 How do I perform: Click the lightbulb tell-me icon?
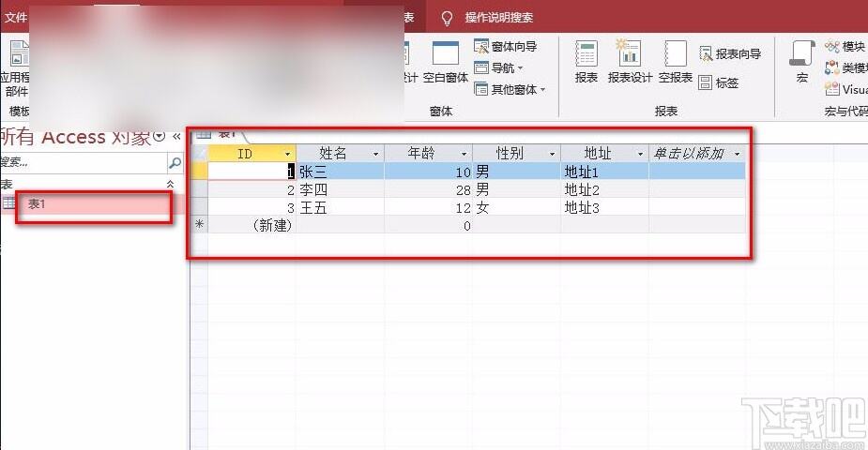(447, 19)
